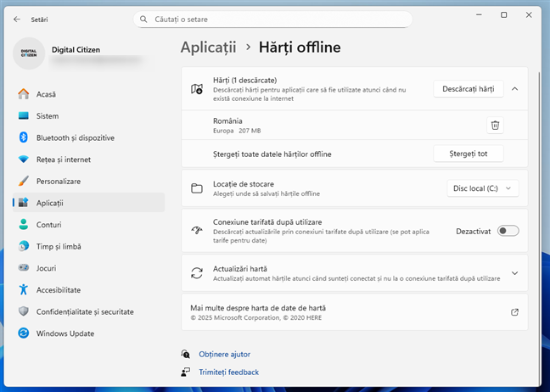Click the Ștergeți tot button
The image size is (550, 392).
[469, 154]
